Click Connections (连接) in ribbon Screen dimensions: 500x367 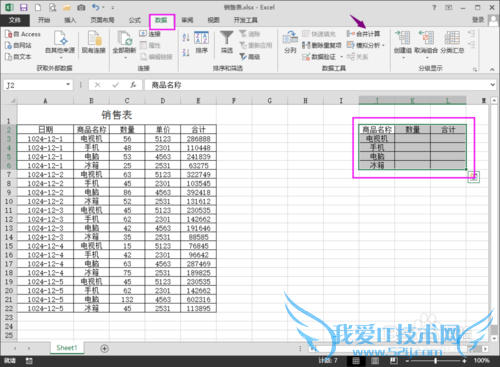150,34
